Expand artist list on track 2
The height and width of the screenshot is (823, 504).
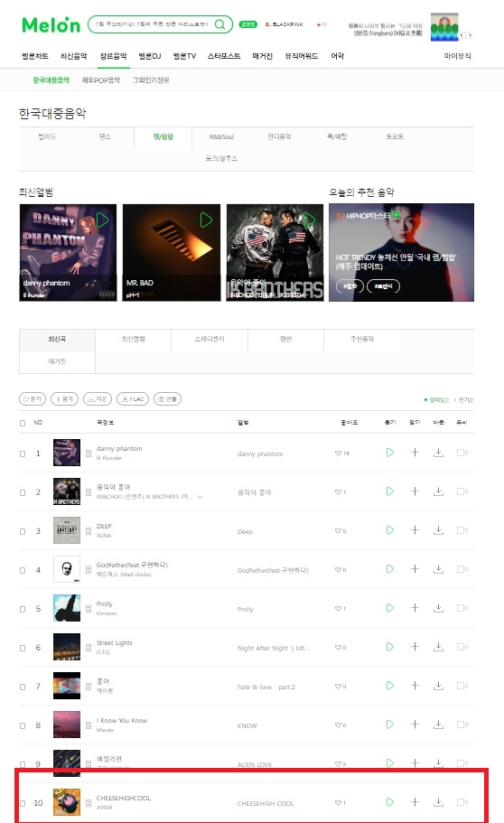(200, 497)
